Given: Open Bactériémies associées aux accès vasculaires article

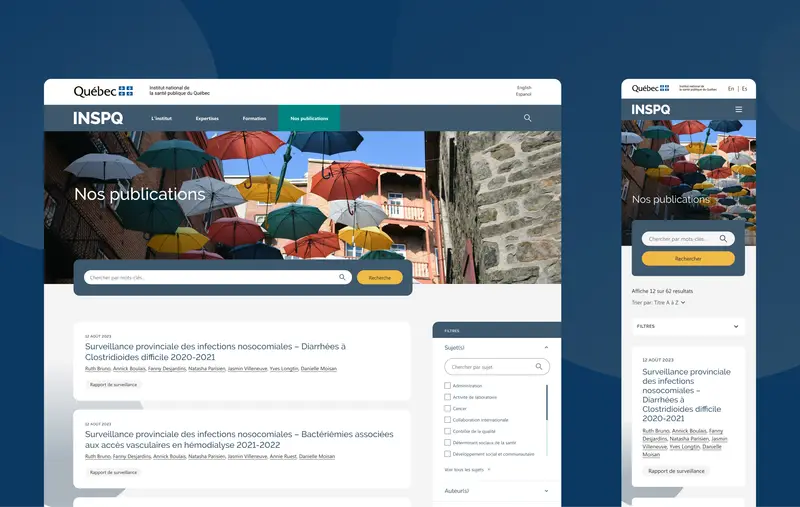Looking at the screenshot, I should pos(239,439).
